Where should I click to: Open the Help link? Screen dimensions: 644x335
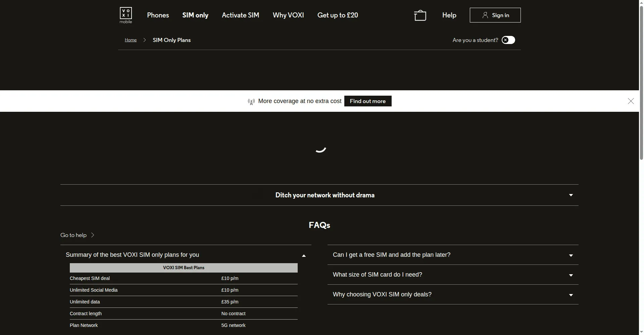pos(449,15)
